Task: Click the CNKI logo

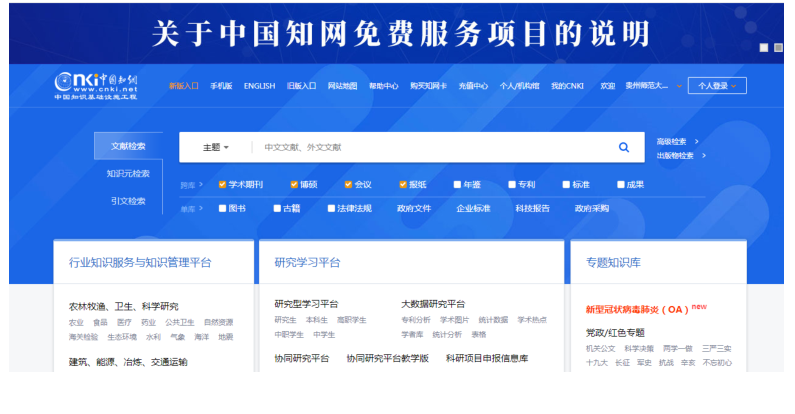Action: point(95,86)
